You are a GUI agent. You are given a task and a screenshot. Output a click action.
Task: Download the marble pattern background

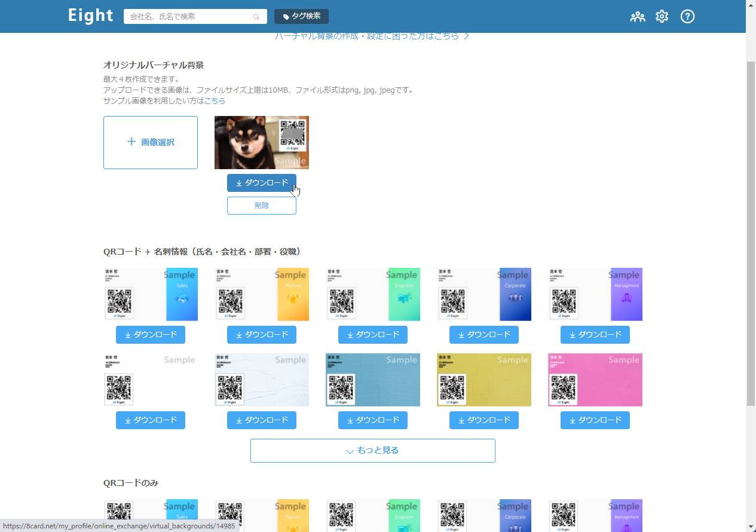tap(262, 420)
